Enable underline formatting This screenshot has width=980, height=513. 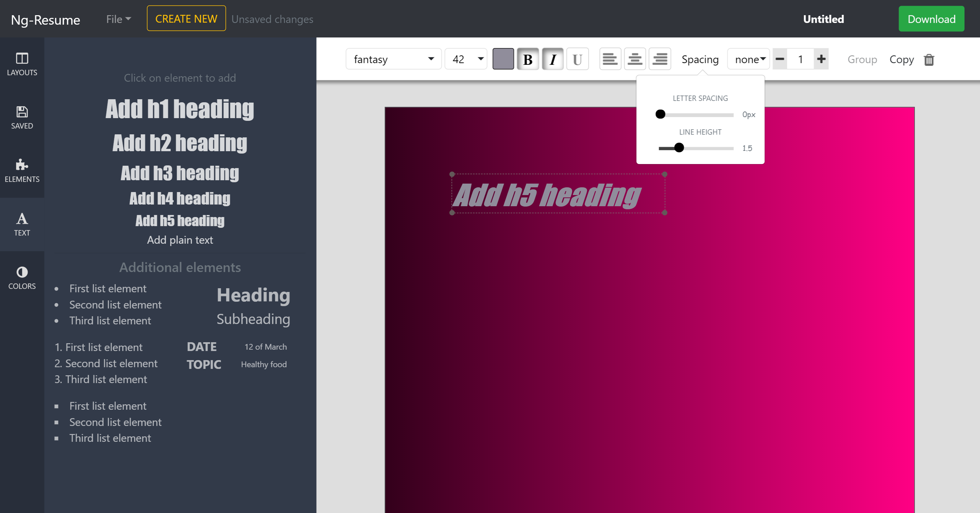pos(577,59)
